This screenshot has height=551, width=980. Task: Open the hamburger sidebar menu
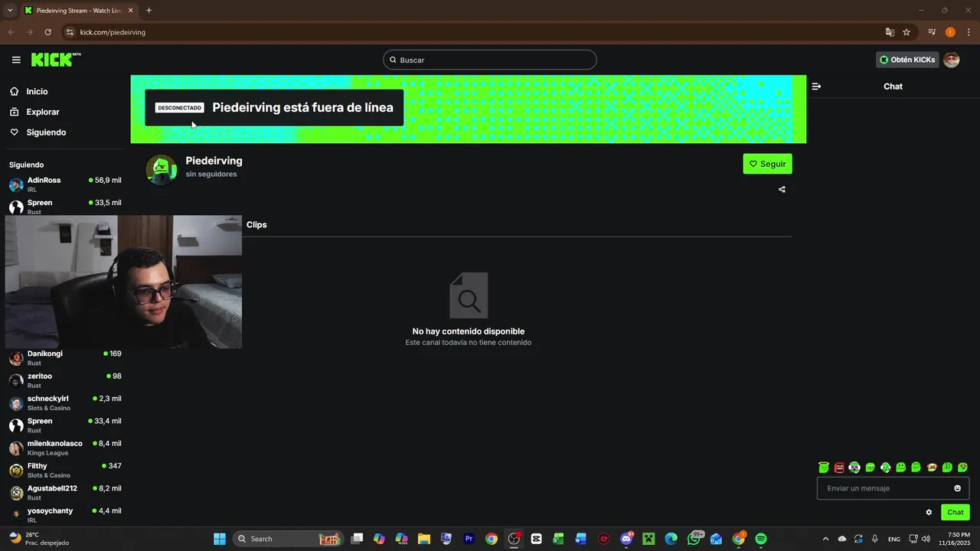tap(16, 60)
